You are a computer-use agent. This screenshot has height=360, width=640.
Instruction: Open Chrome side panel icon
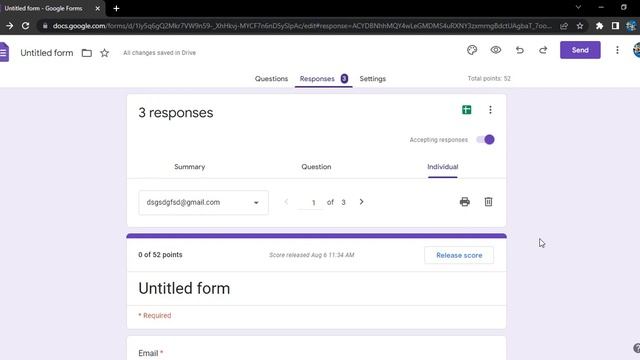(615, 26)
